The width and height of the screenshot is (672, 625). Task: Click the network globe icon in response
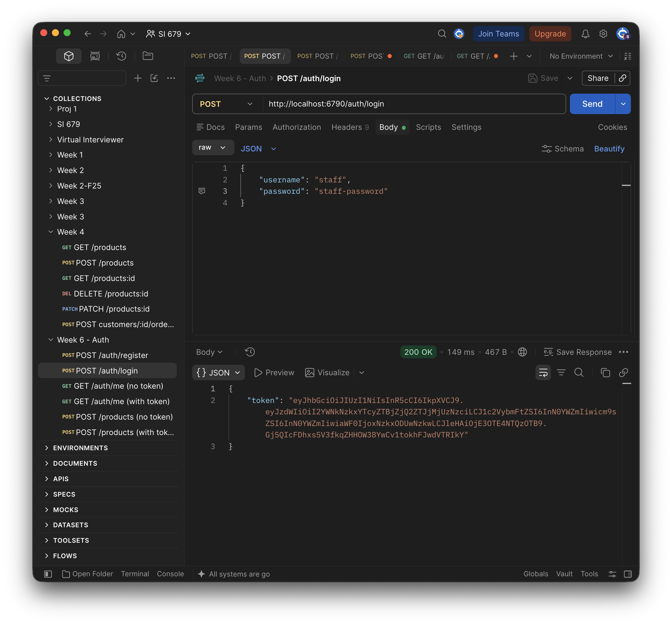pyautogui.click(x=522, y=352)
